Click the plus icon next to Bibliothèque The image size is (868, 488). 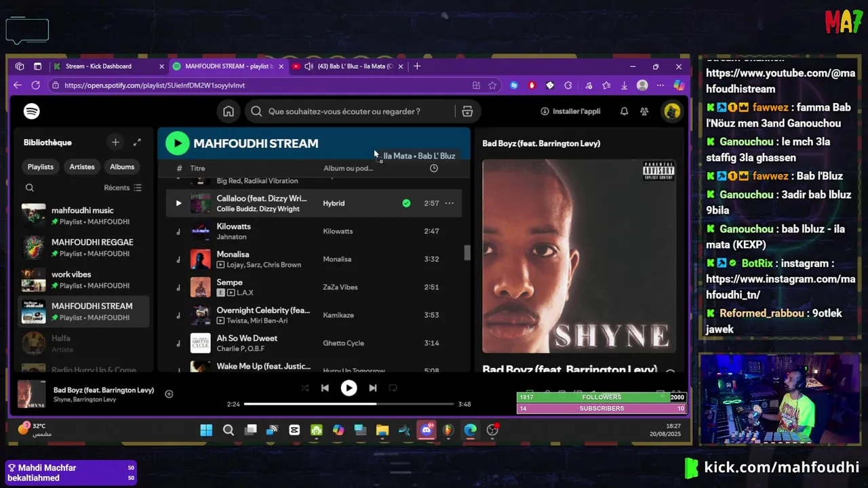(115, 142)
